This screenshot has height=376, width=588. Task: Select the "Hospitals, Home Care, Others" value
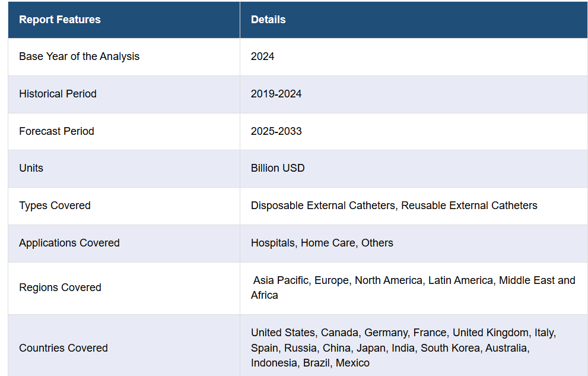(322, 243)
